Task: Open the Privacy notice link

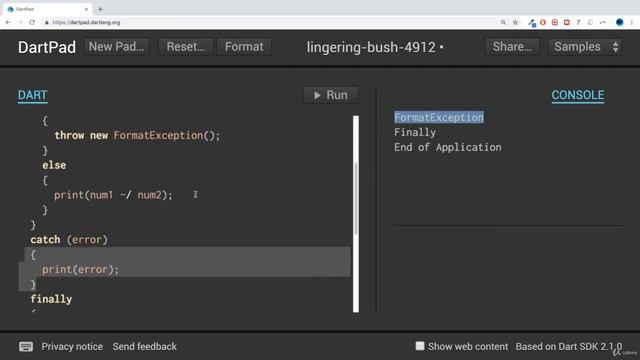Action: [72, 347]
